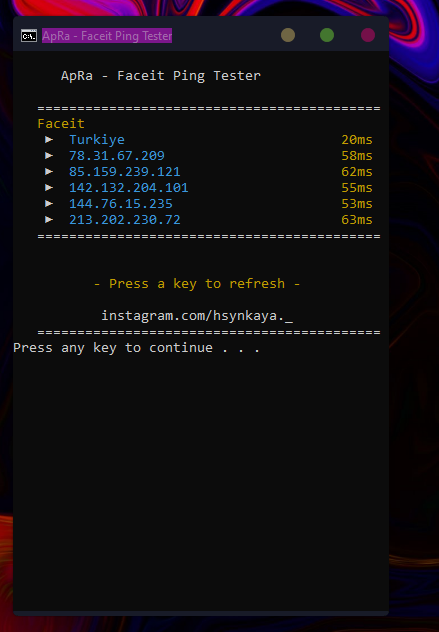
Task: Click the Press any key to continue prompt
Action: (x=136, y=348)
